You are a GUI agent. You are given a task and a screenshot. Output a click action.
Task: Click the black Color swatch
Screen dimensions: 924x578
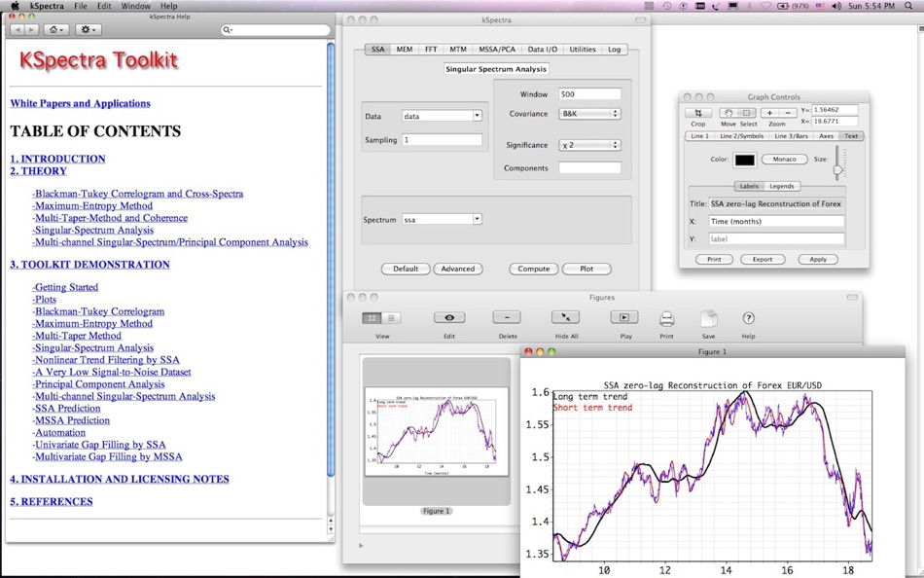[x=744, y=160]
